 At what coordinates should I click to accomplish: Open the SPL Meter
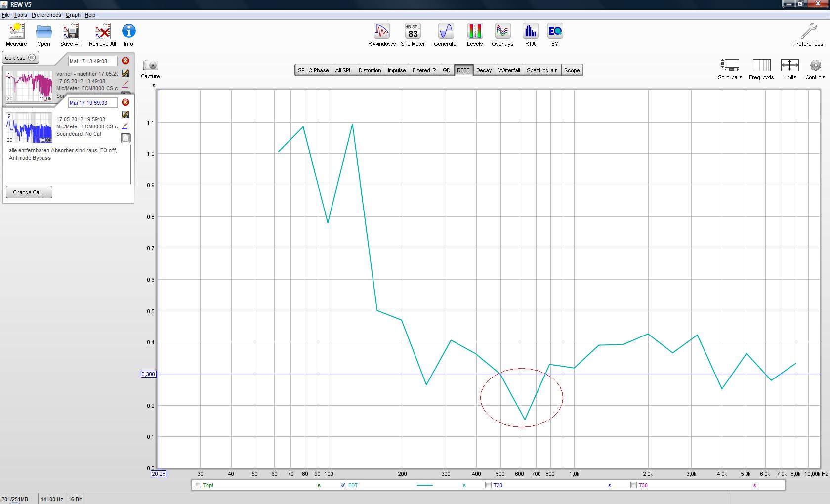coord(413,35)
